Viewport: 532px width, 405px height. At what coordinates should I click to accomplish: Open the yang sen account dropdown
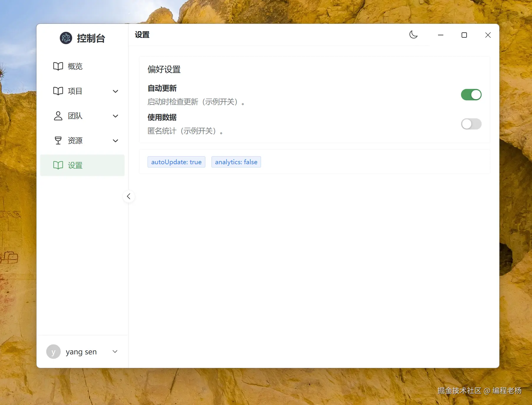[115, 351]
